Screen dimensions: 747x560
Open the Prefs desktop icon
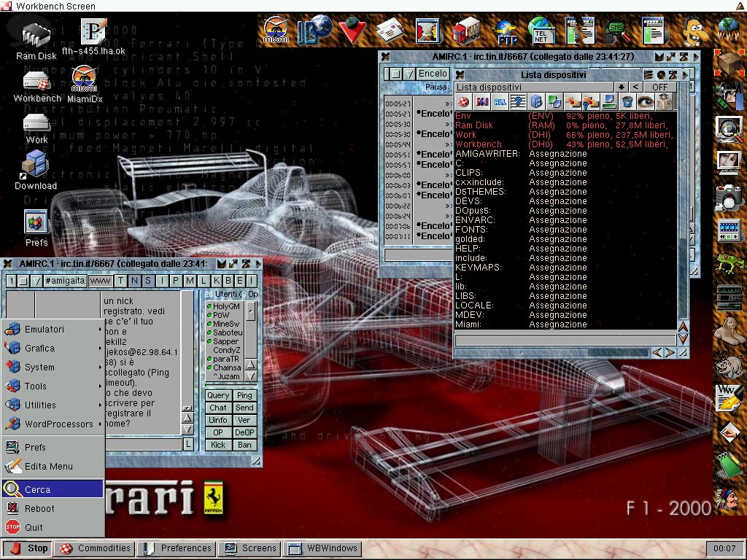(x=36, y=228)
